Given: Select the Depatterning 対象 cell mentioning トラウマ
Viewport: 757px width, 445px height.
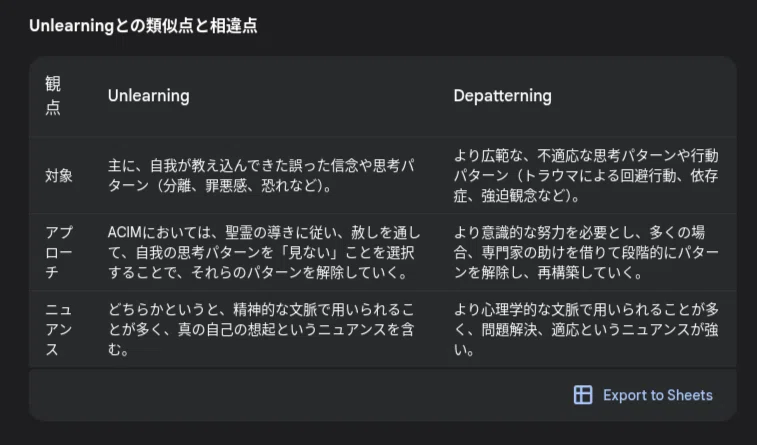Looking at the screenshot, I should coord(586,176).
